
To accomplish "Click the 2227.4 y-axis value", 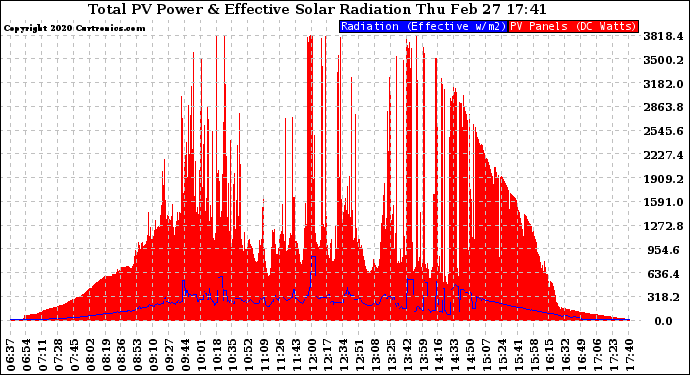I will 663,155.
